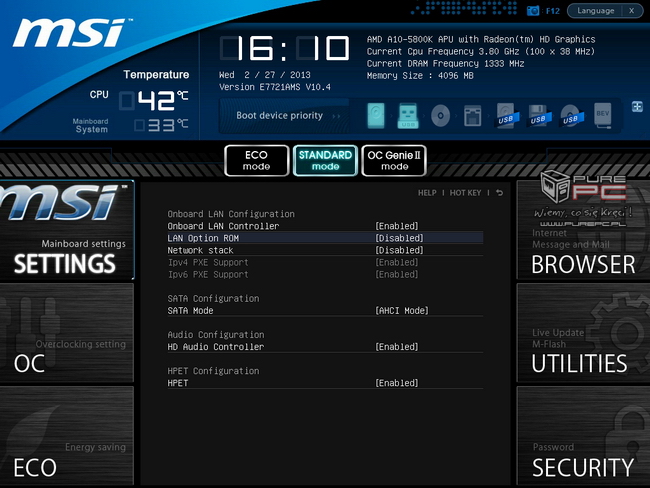Click the Version E7721AMS V10.4 text
Screen dimensions: 650x488
tap(275, 87)
